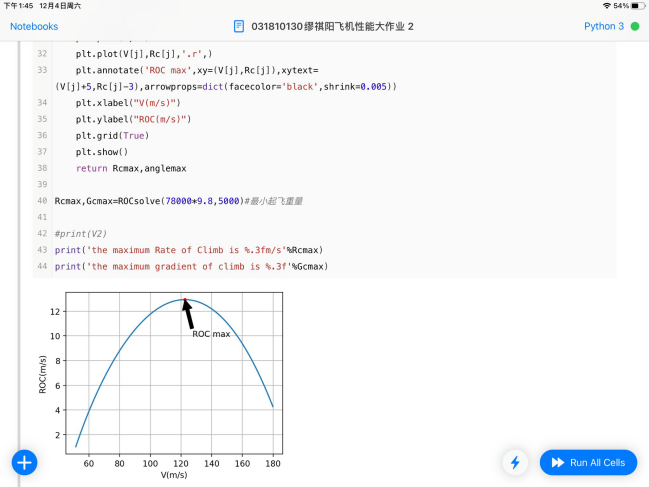649x487 pixels.
Task: Click line number 40 in gutter
Action: 42,201
